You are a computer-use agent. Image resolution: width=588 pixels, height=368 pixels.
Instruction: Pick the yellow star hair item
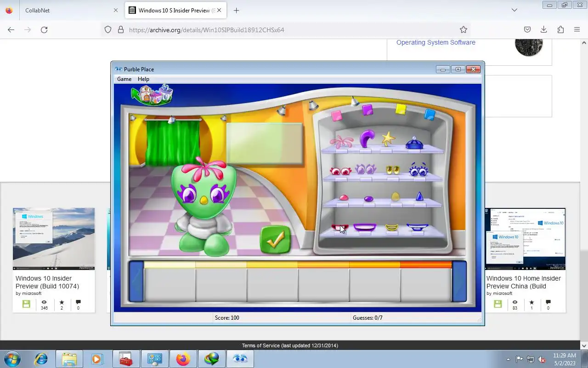(x=389, y=139)
